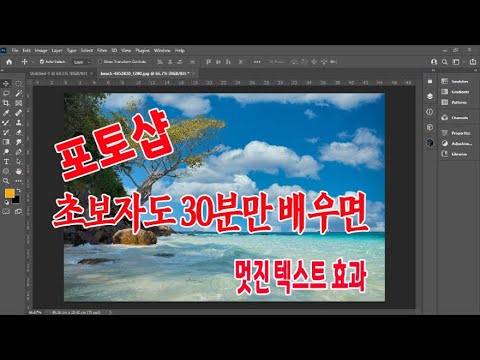
Task: Toggle the Auto-Select checkbox
Action: coord(42,62)
